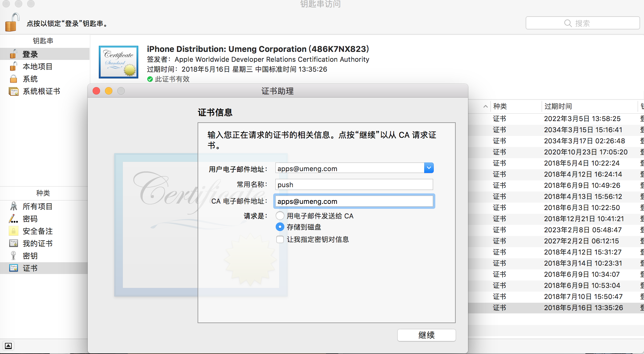Enable 让我指定密钥对信息 checkbox

coord(280,239)
